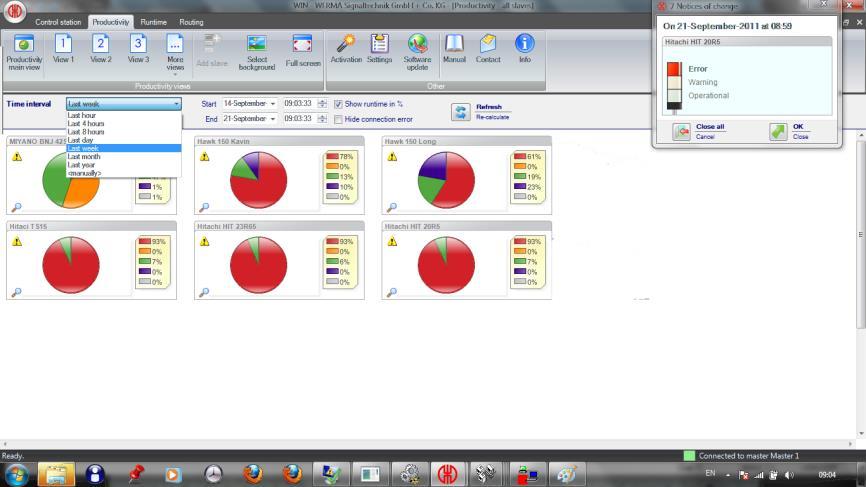
Task: Click the Hawk 150 Long pie chart
Action: pos(446,180)
